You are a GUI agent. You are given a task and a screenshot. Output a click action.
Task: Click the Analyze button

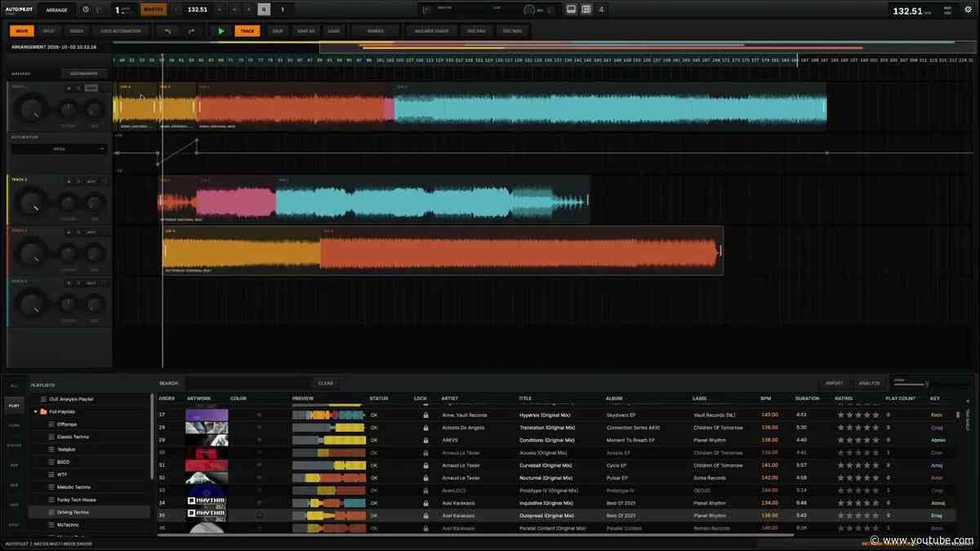[x=869, y=383]
